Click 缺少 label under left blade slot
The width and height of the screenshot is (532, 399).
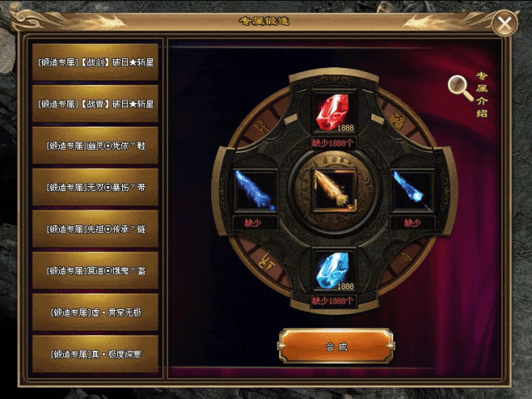tap(253, 223)
